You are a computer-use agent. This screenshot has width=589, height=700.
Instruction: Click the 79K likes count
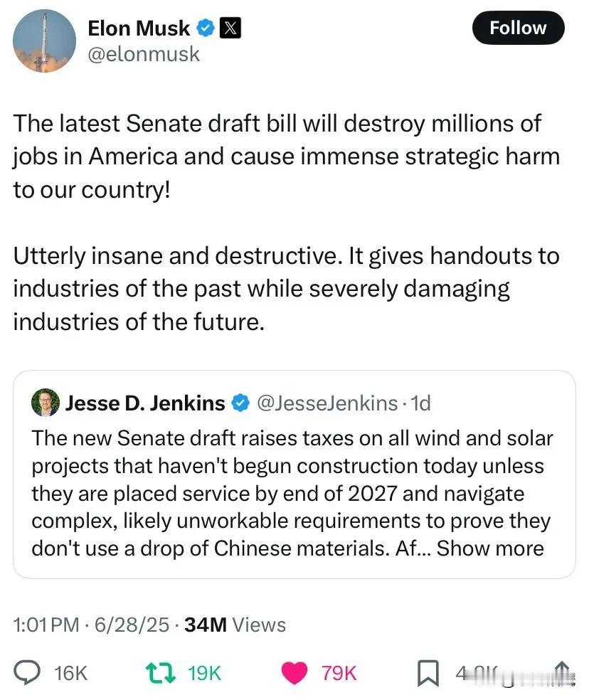(x=339, y=673)
